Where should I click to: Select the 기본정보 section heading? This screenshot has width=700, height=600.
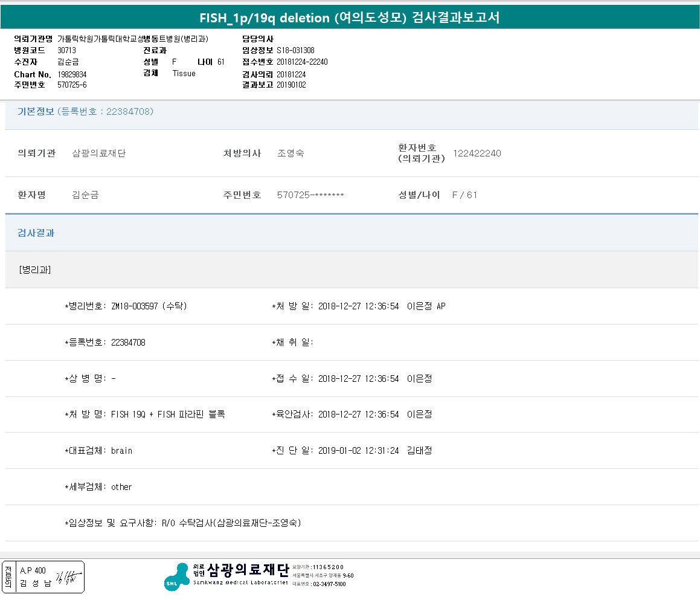36,112
